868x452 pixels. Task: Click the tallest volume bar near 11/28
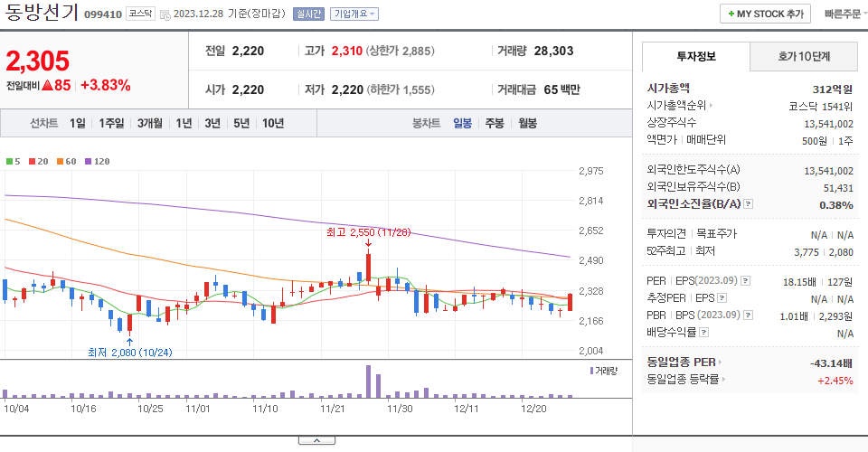tap(369, 381)
